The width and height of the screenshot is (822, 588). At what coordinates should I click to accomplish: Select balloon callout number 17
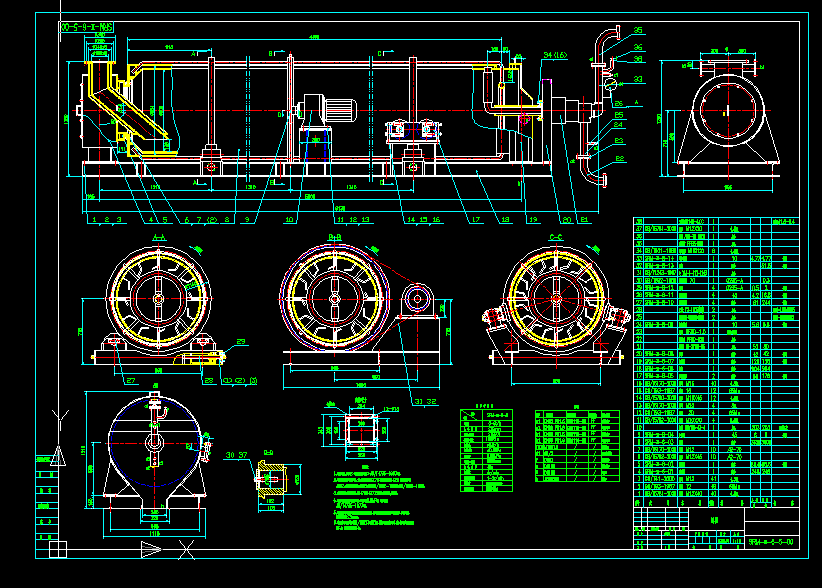(x=476, y=220)
